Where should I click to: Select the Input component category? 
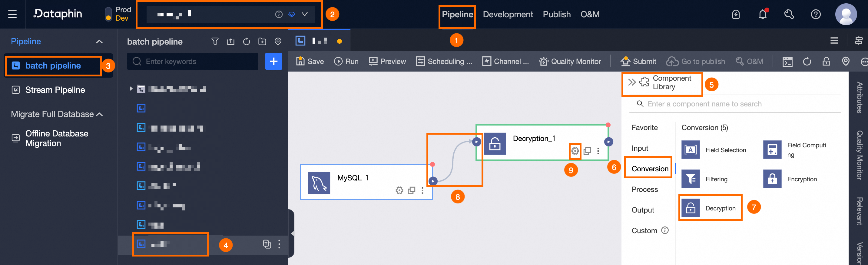click(640, 148)
